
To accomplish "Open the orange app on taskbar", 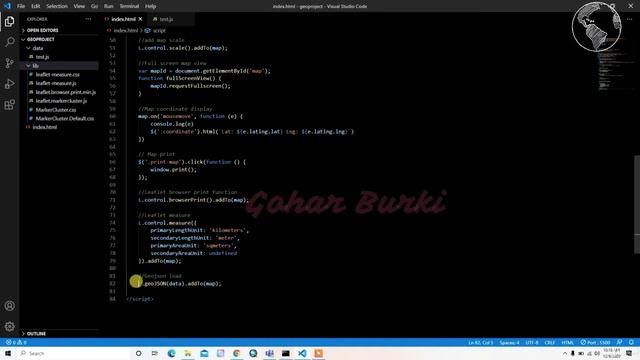I will pyautogui.click(x=318, y=353).
